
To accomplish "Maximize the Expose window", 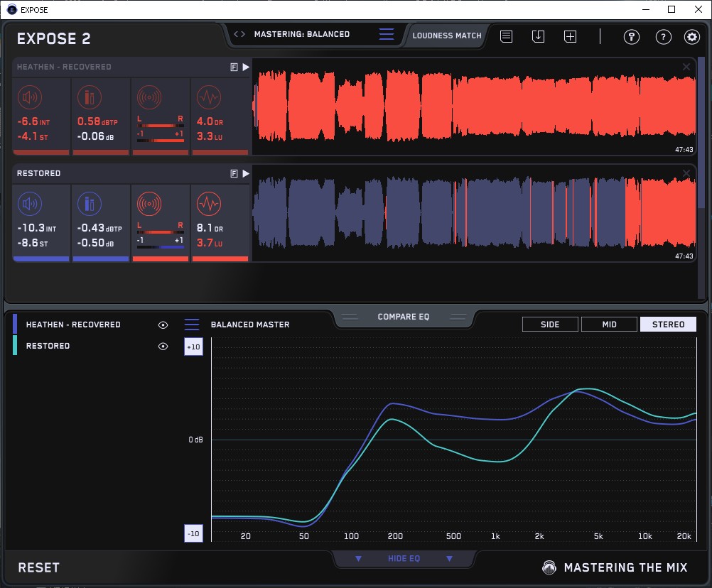I will coord(671,9).
